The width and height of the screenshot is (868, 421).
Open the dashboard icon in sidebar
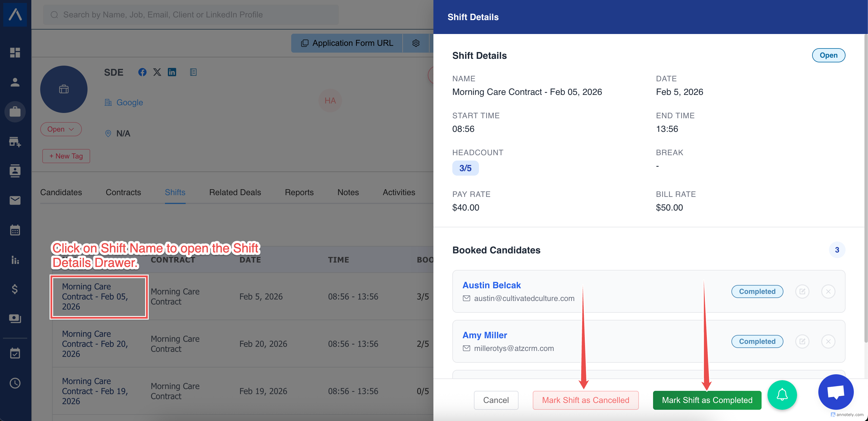[15, 53]
